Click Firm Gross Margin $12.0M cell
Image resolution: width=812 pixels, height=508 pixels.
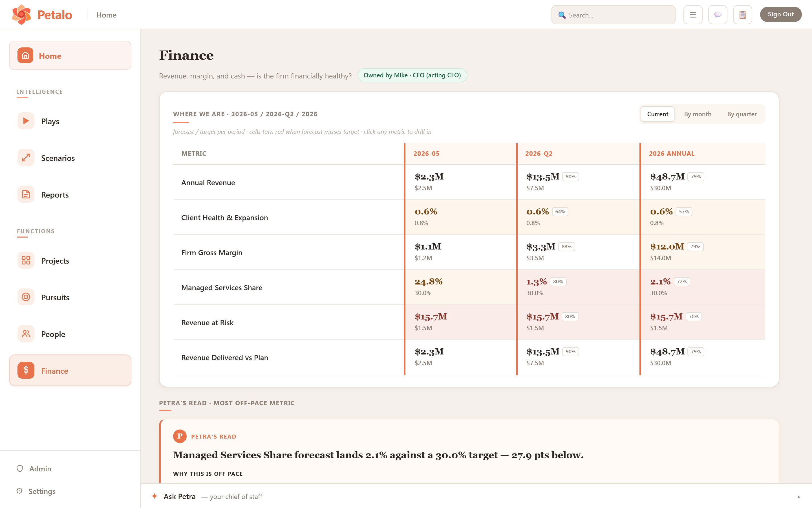point(703,252)
